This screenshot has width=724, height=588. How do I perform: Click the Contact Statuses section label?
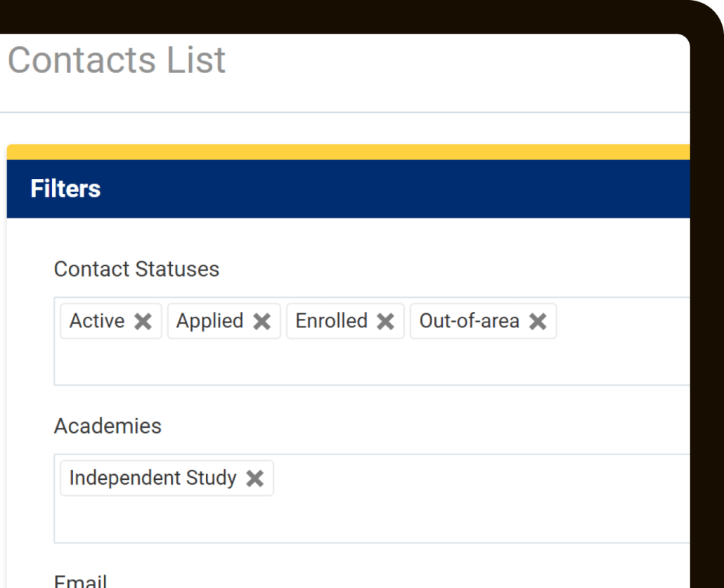[137, 269]
